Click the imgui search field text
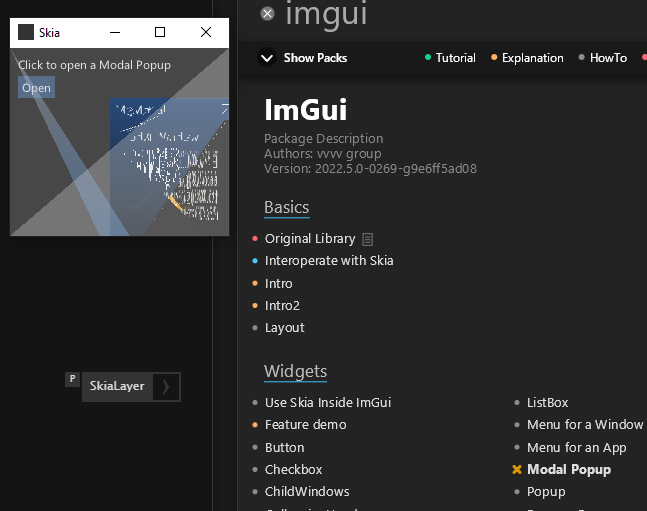The width and height of the screenshot is (647, 511). (326, 14)
